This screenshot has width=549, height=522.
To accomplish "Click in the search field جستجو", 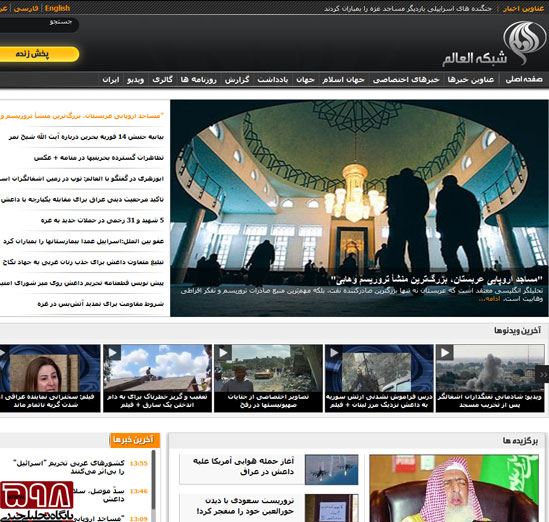I will click(x=39, y=25).
